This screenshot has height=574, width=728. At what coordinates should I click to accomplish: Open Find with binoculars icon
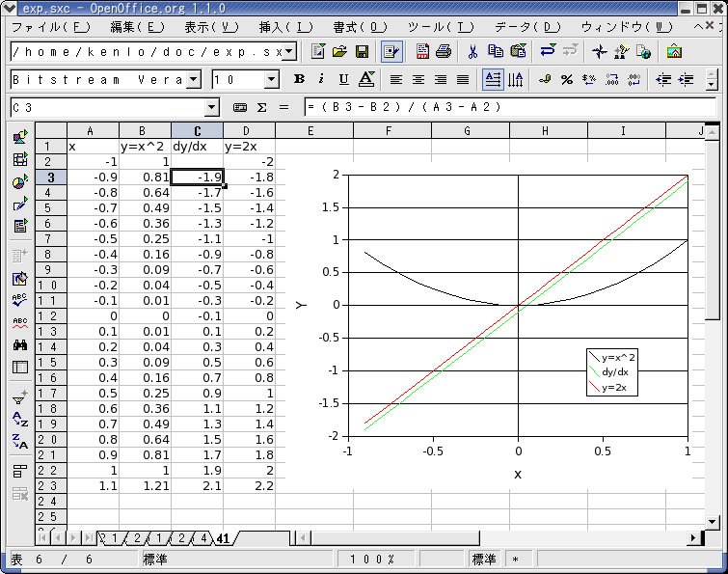point(19,344)
